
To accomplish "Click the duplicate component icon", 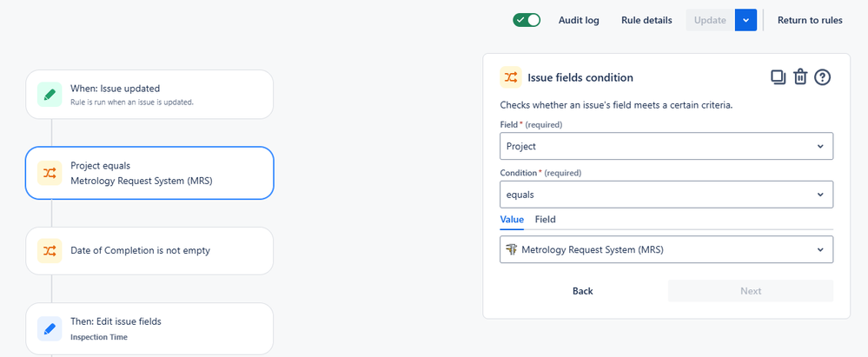I will tap(778, 77).
